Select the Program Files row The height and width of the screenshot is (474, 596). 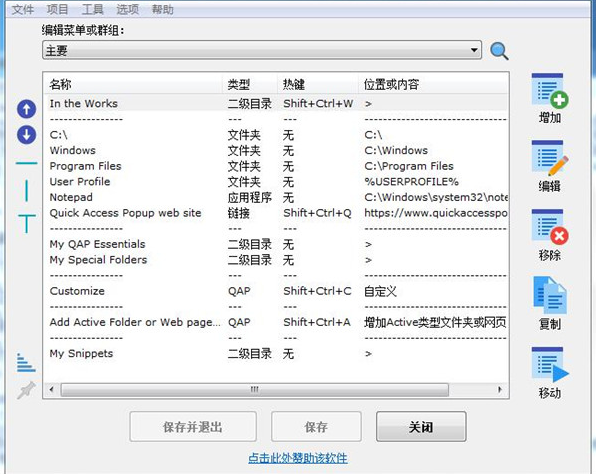pyautogui.click(x=276, y=166)
